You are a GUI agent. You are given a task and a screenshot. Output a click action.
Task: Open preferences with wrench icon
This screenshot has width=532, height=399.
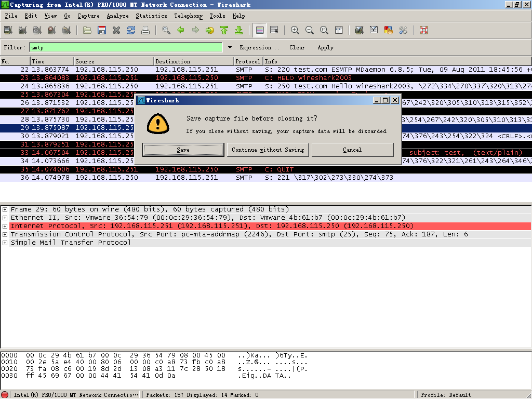(x=403, y=30)
